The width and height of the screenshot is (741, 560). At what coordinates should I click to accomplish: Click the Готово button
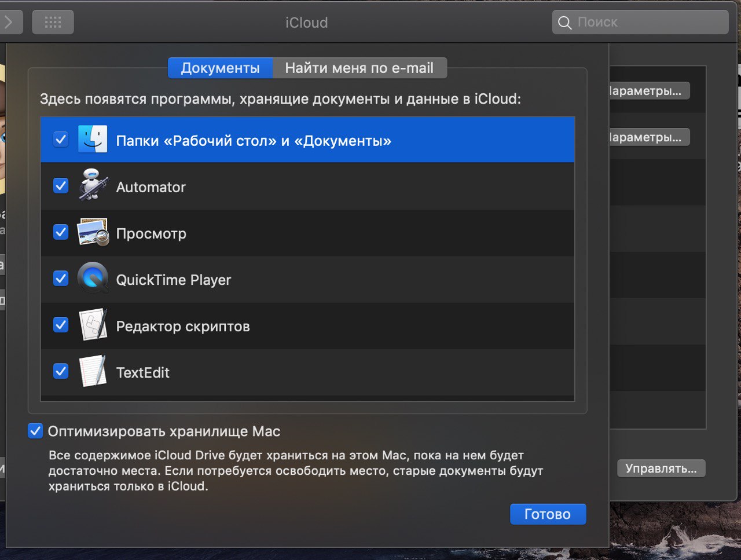point(548,514)
